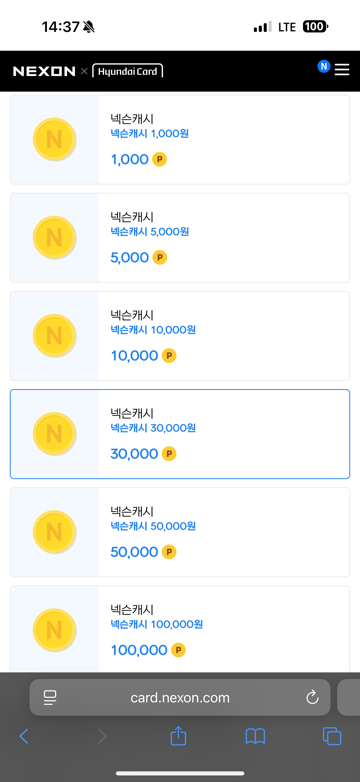Open the Safari share sheet
Image resolution: width=360 pixels, height=782 pixels.
(178, 736)
